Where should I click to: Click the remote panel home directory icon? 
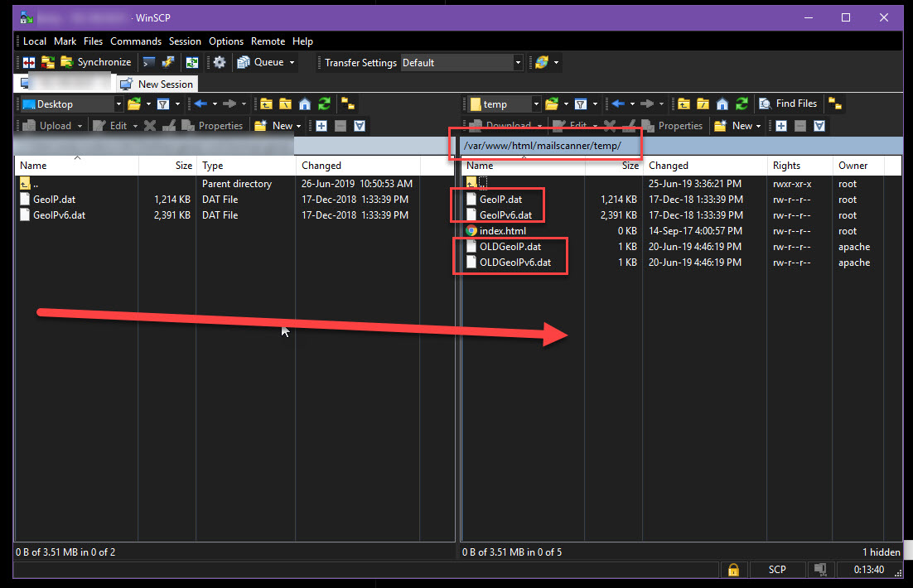pyautogui.click(x=722, y=104)
